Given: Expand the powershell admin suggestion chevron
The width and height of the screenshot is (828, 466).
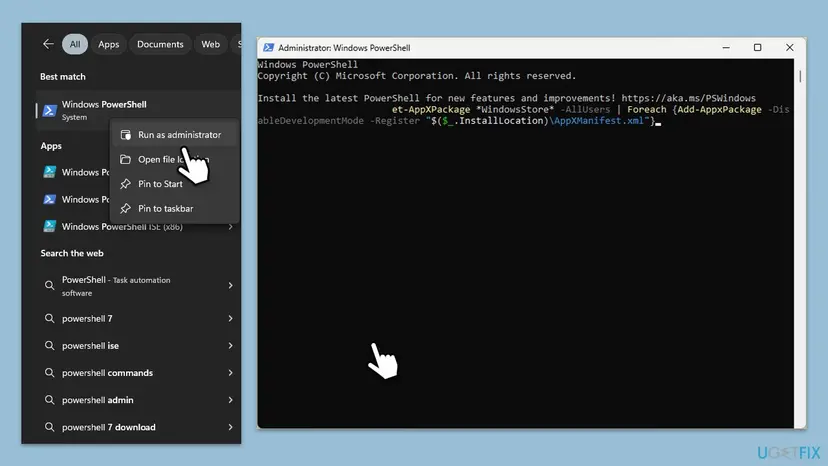Looking at the screenshot, I should pyautogui.click(x=231, y=400).
